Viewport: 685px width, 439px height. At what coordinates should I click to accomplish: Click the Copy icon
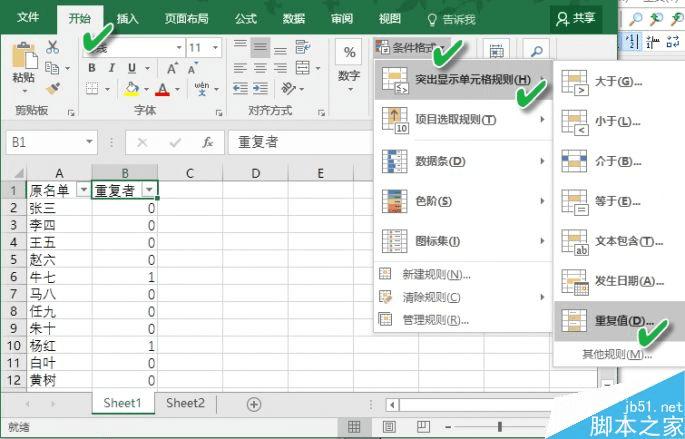(x=52, y=68)
